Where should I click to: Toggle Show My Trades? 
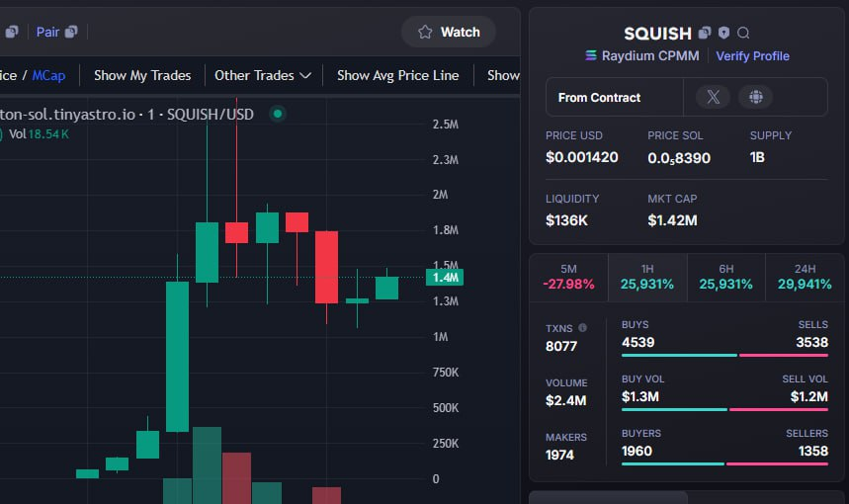click(x=142, y=75)
